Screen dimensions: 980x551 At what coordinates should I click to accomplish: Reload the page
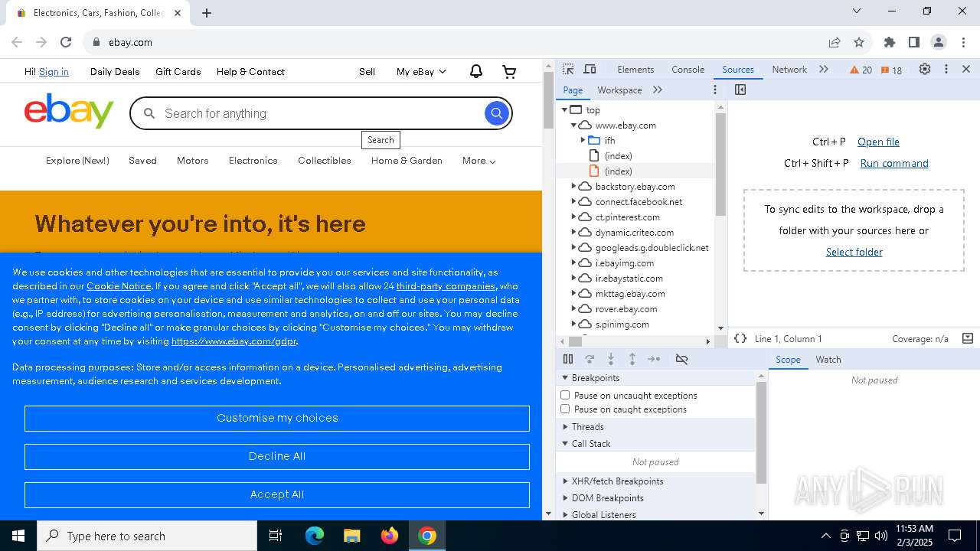pos(66,42)
